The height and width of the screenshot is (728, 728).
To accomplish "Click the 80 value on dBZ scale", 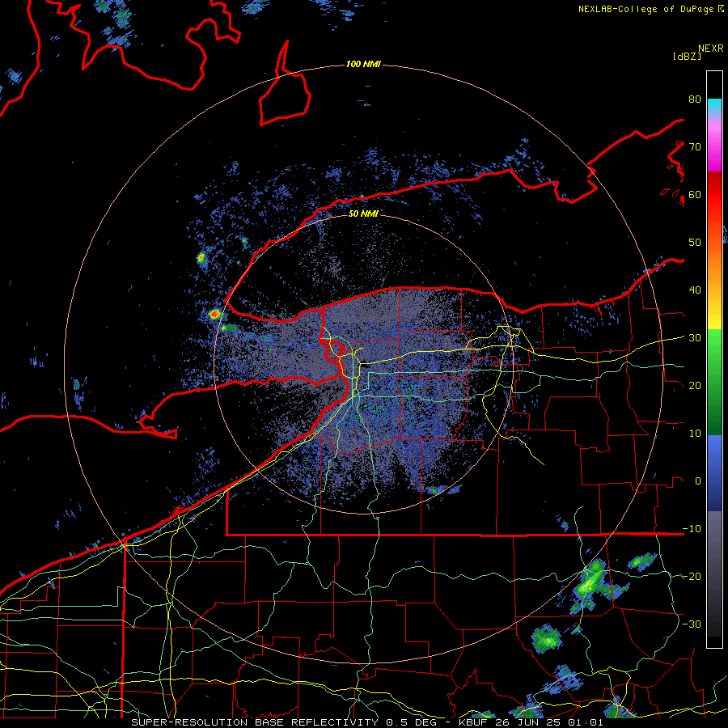I will click(x=695, y=99).
